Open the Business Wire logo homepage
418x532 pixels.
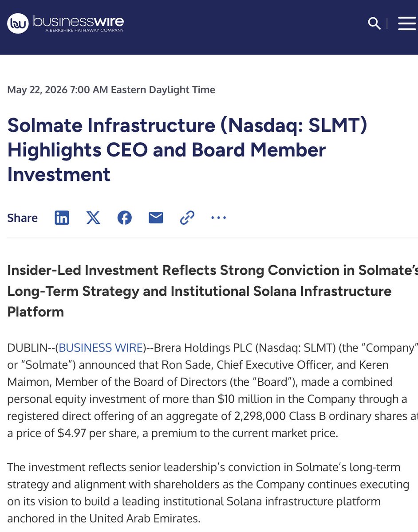pyautogui.click(x=65, y=23)
